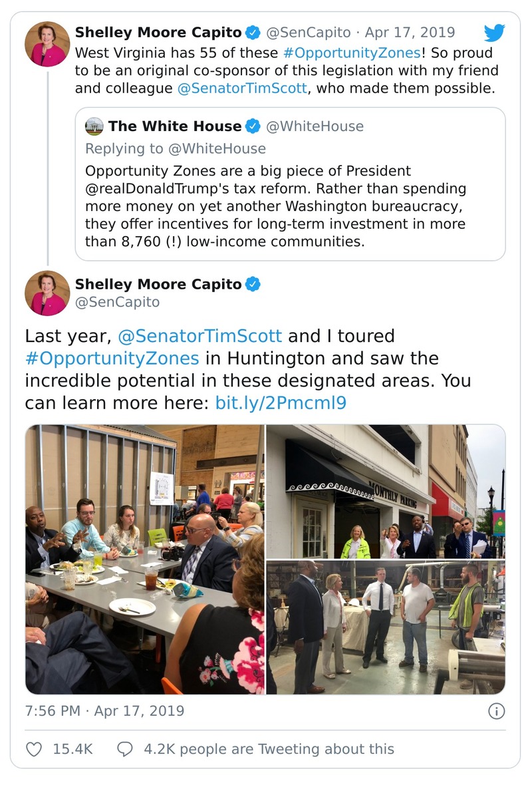
Task: Click the Twitter bird logo
Action: 494,33
